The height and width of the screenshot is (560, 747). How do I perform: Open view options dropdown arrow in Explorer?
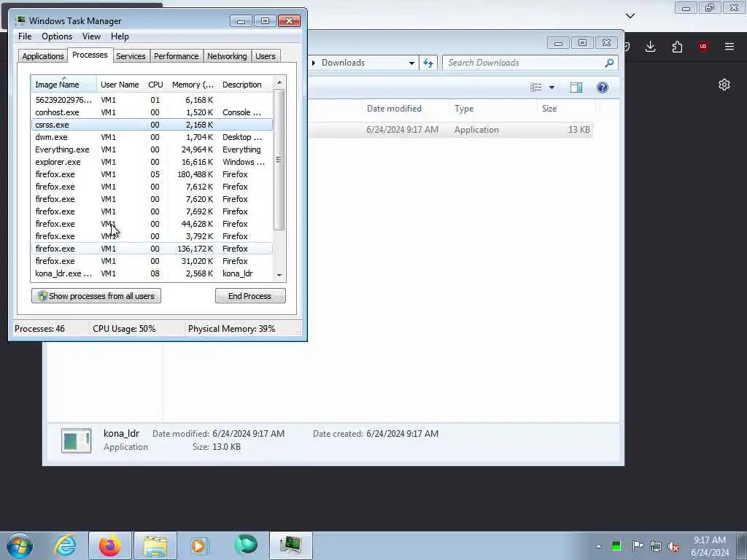click(551, 87)
